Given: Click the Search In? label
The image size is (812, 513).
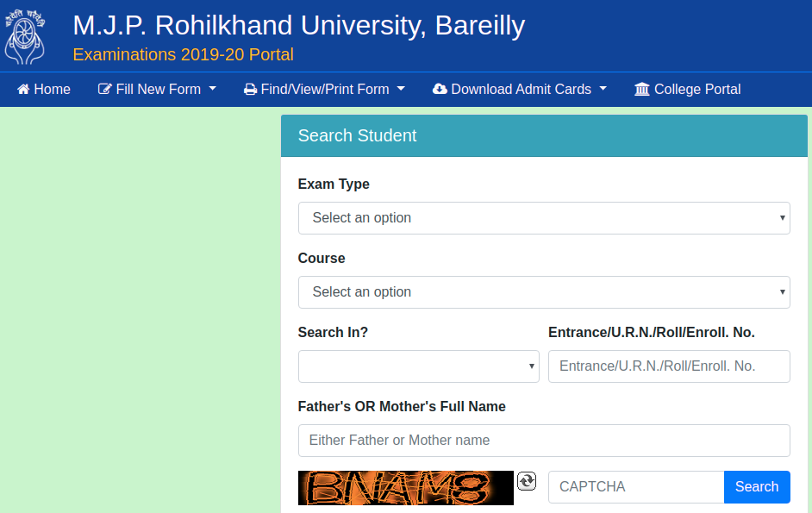Looking at the screenshot, I should 333,332.
